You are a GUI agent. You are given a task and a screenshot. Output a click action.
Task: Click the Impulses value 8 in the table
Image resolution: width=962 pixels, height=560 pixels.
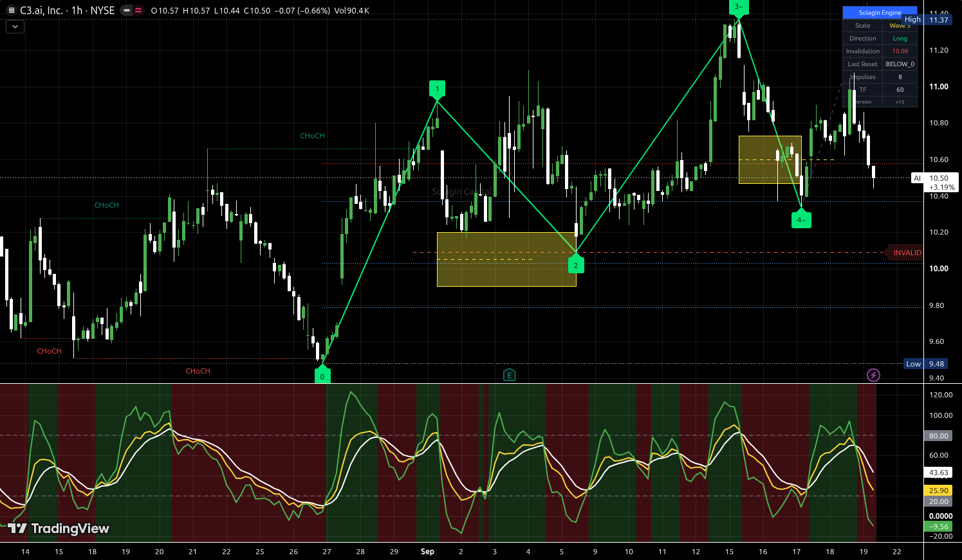pyautogui.click(x=900, y=77)
